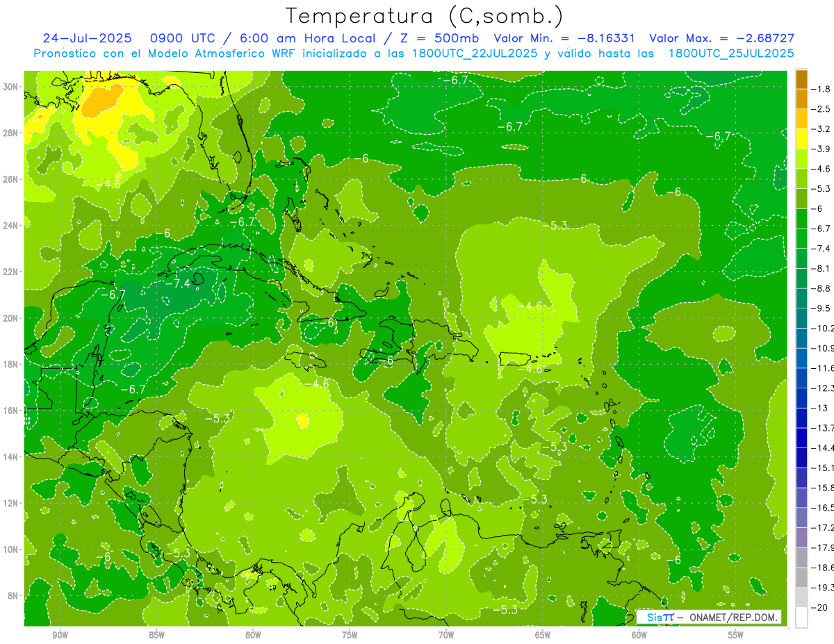Click the 70W longitude axis label
The image size is (834, 644).
tap(446, 635)
